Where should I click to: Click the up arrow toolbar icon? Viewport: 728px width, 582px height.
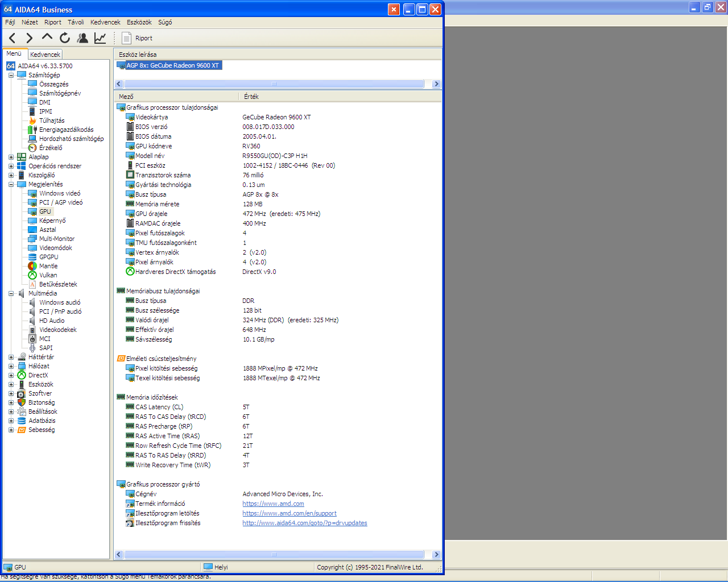pos(47,37)
